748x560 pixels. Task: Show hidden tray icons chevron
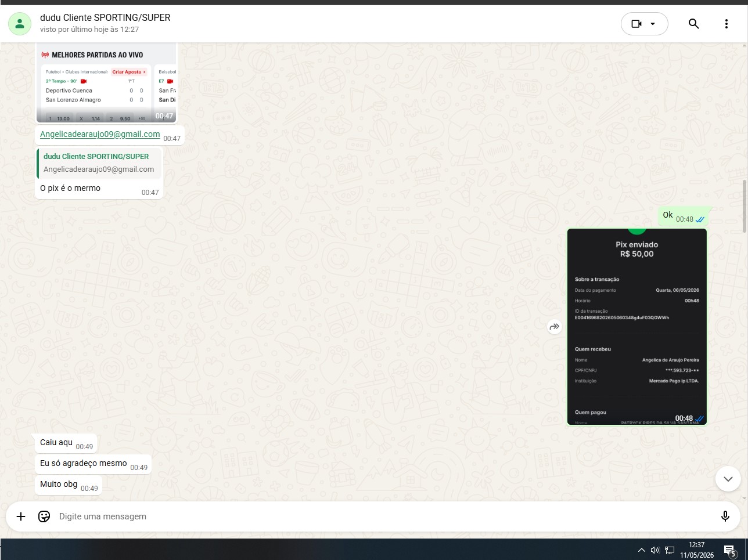pyautogui.click(x=641, y=550)
